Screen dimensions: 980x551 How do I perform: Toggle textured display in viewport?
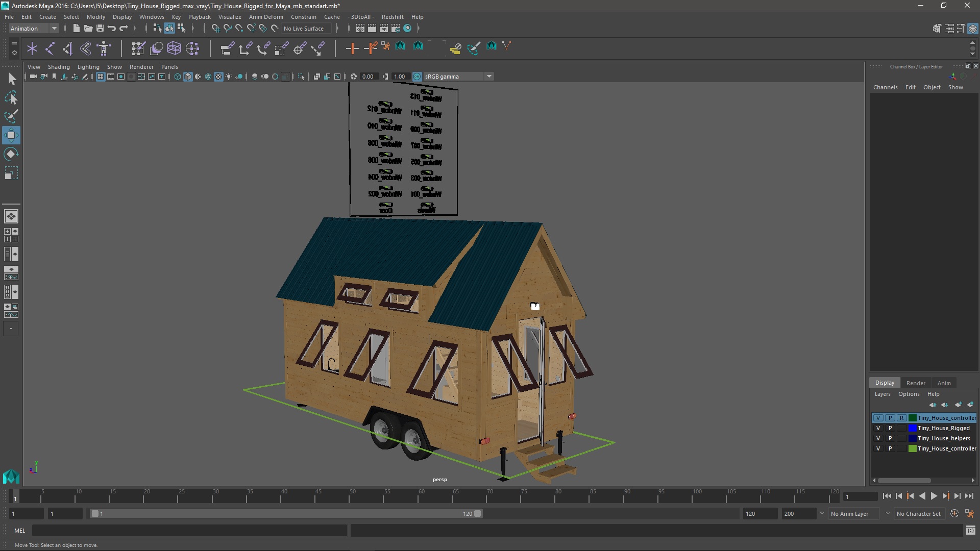tap(218, 77)
